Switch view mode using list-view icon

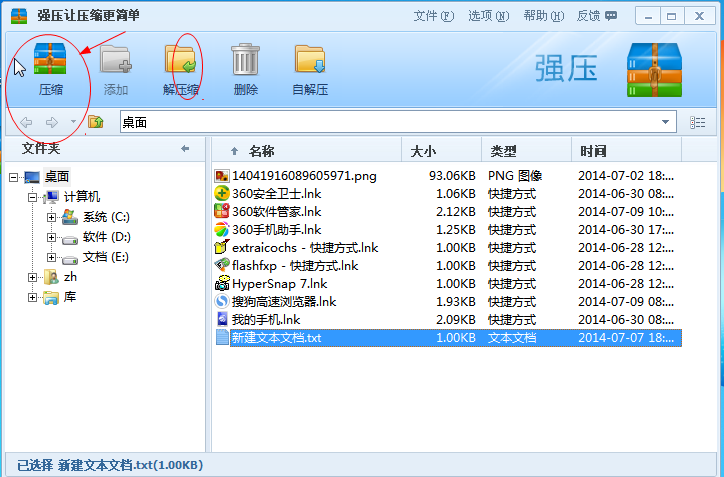coord(697,122)
